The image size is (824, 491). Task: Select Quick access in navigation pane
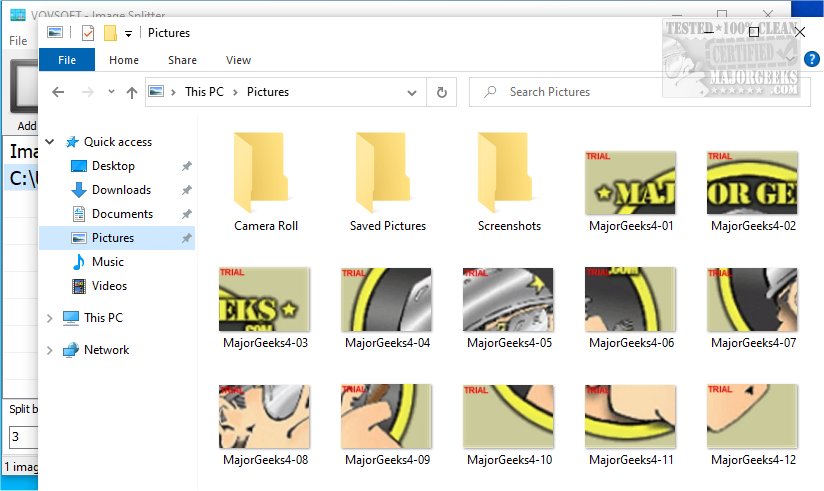[118, 141]
